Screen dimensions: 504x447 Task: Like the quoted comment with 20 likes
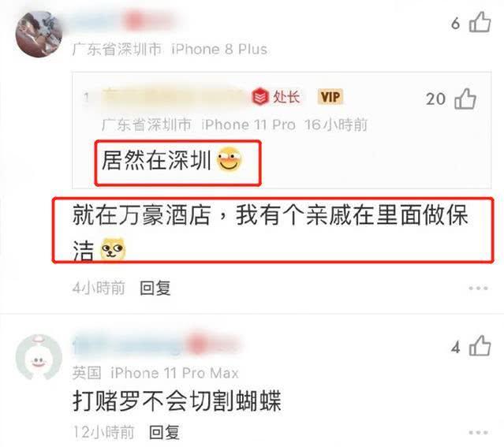pyautogui.click(x=465, y=99)
